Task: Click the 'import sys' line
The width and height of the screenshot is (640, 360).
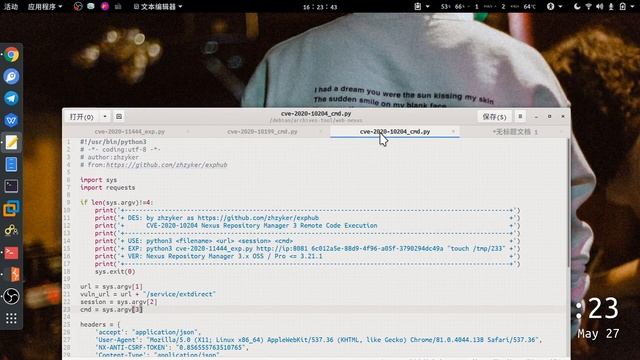Action: point(98,180)
